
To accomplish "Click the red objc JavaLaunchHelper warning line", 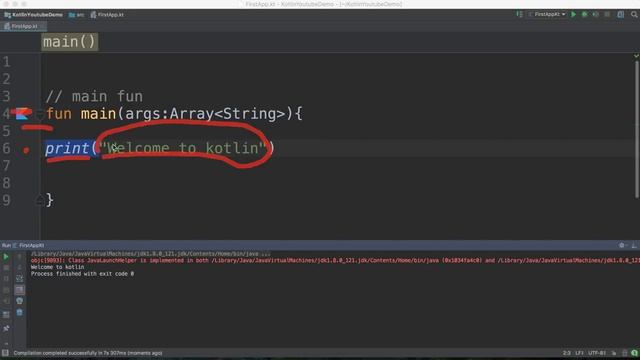I will click(335, 260).
